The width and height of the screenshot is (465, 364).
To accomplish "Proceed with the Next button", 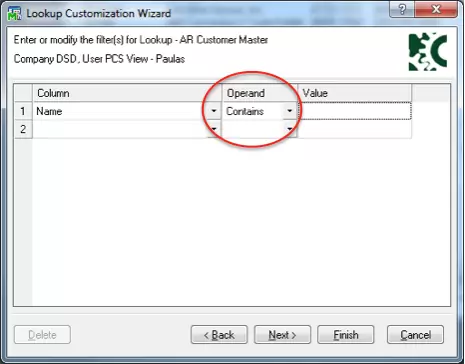I will pos(282,334).
